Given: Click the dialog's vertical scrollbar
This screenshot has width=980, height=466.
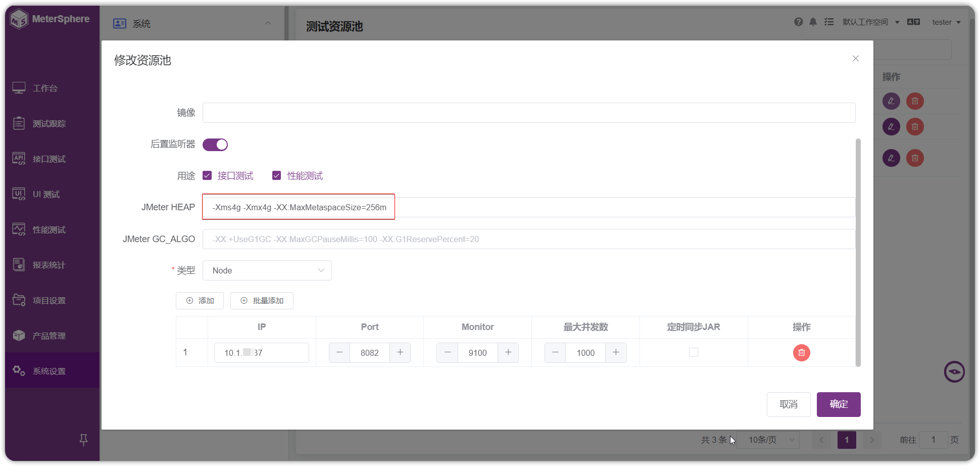Looking at the screenshot, I should pyautogui.click(x=858, y=253).
